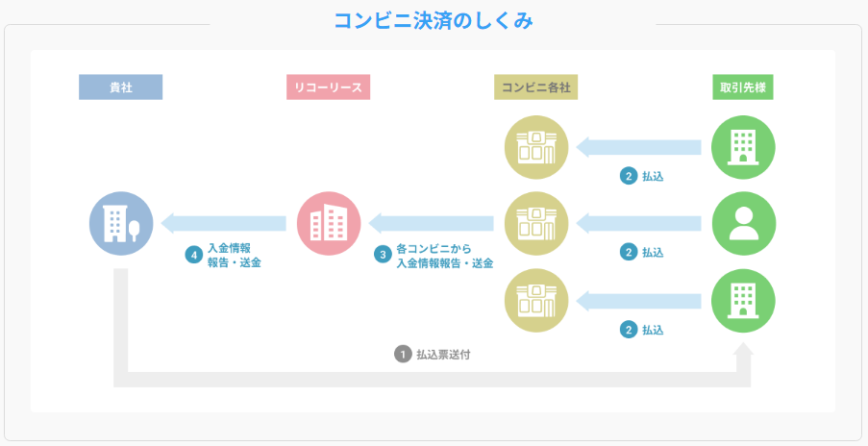Click the 入金情報 報告・送金 text
Viewport: 868px width, 446px height.
tap(235, 255)
